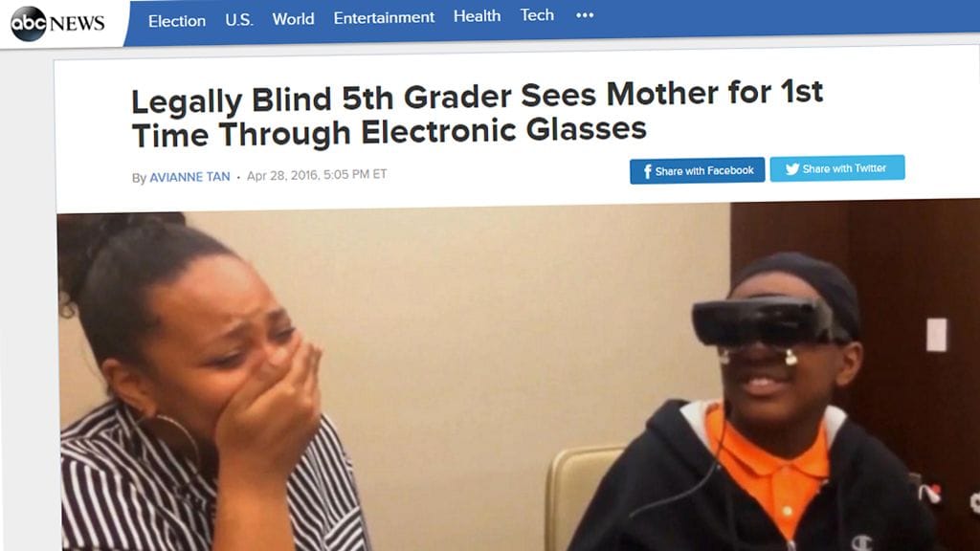This screenshot has width=980, height=551.
Task: Navigate to the Tech section
Action: click(537, 15)
